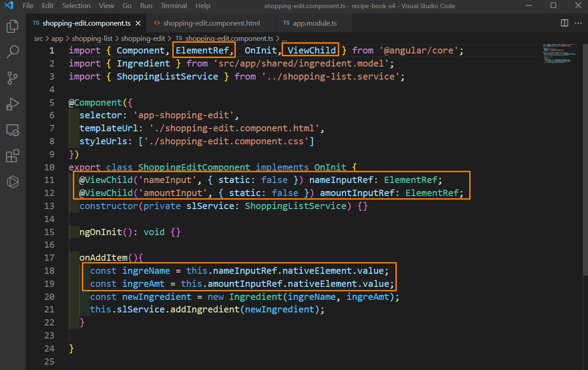
Task: Minimize the VS Code window
Action: 529,6
